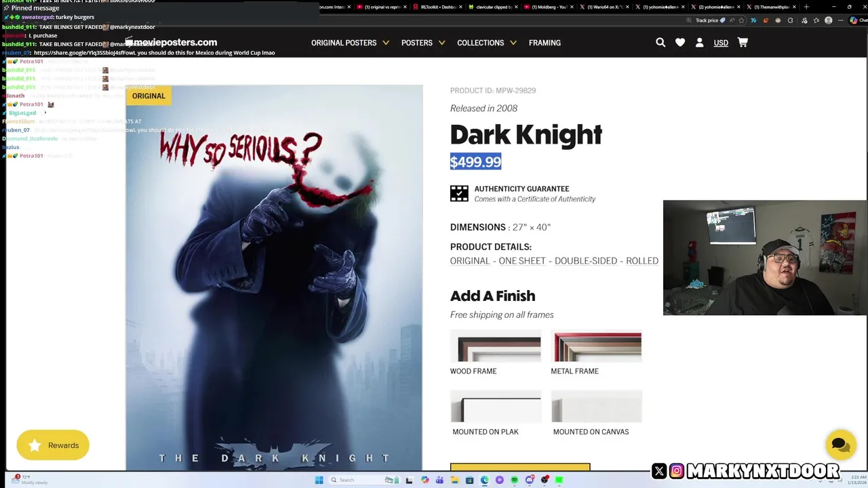Open Microsoft Store on the taskbar
The width and height of the screenshot is (868, 488).
point(470,480)
